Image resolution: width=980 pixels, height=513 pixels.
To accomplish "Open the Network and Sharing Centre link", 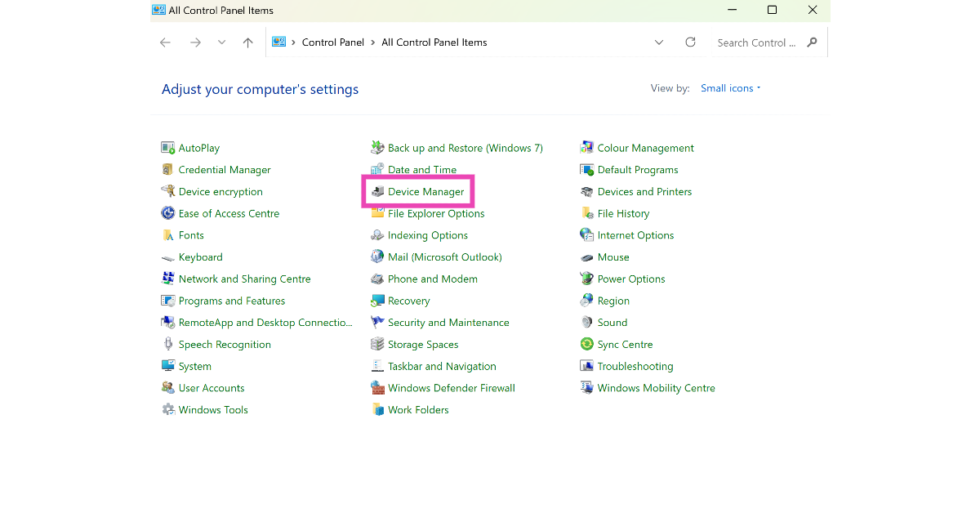I will coord(244,279).
